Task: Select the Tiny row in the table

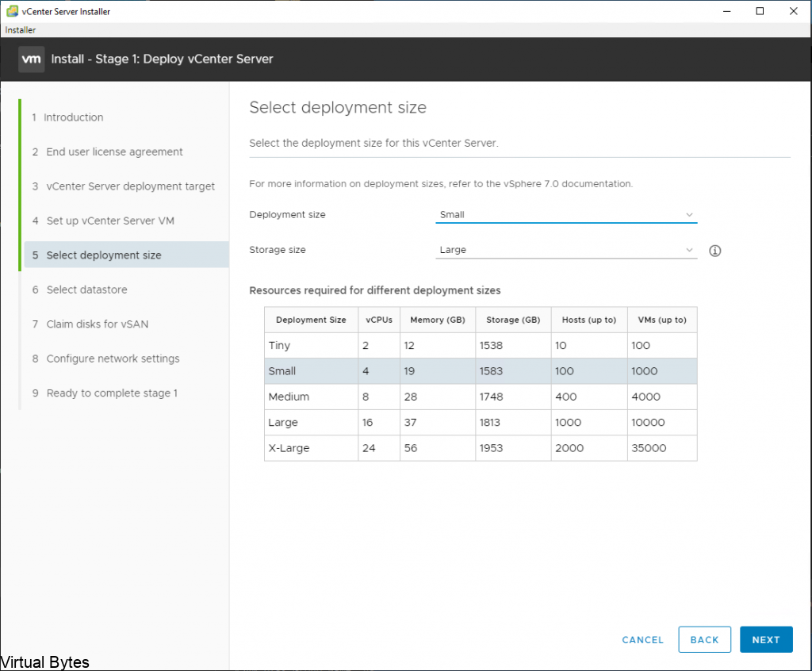Action: click(481, 346)
